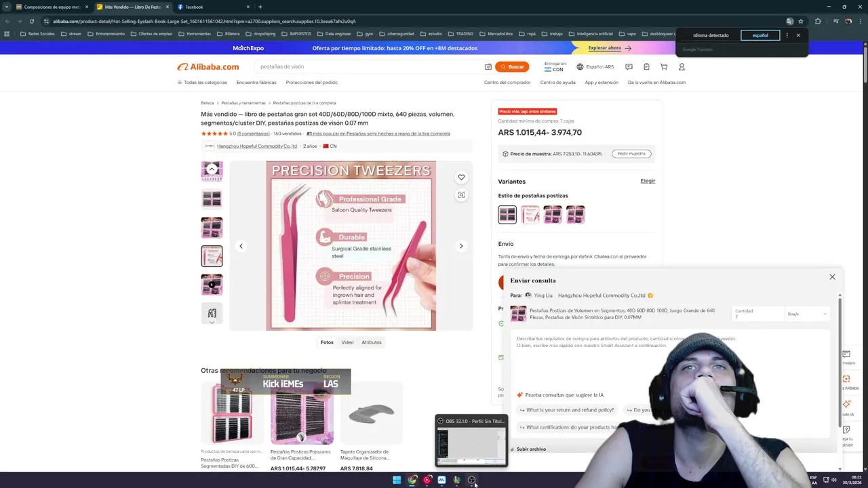
Task: Choose the return and refund policy suggestion
Action: tap(567, 410)
